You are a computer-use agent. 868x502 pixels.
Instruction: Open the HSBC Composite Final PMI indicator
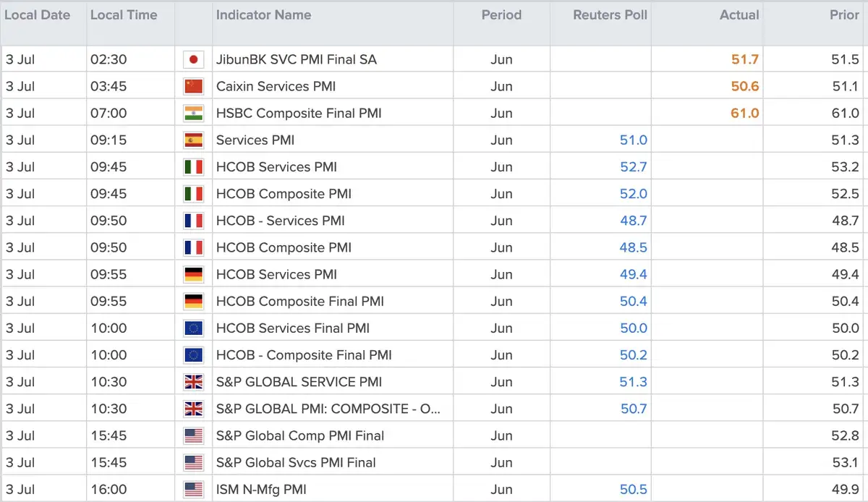click(299, 113)
